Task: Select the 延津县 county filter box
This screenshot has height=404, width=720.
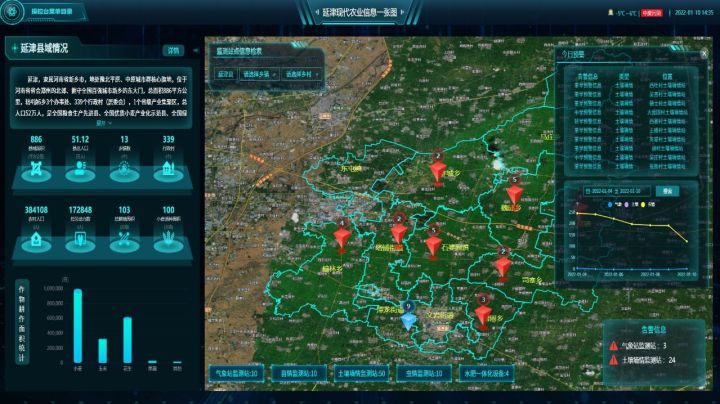Action: click(224, 74)
